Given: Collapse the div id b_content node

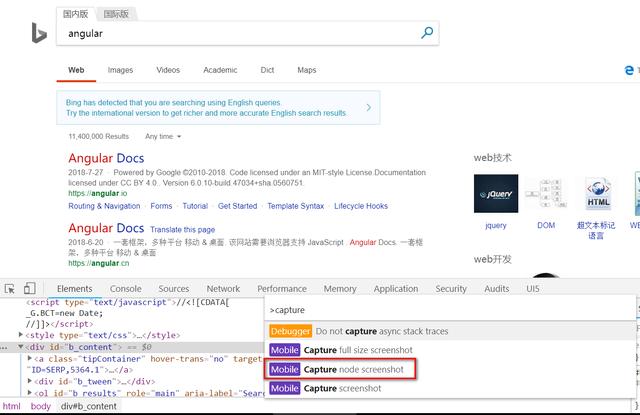Looking at the screenshot, I should [20, 347].
